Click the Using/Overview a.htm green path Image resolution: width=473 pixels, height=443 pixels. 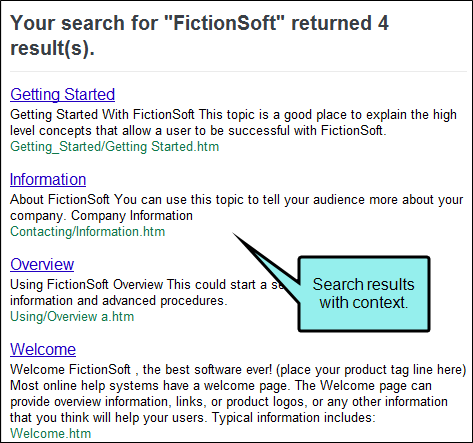click(72, 317)
